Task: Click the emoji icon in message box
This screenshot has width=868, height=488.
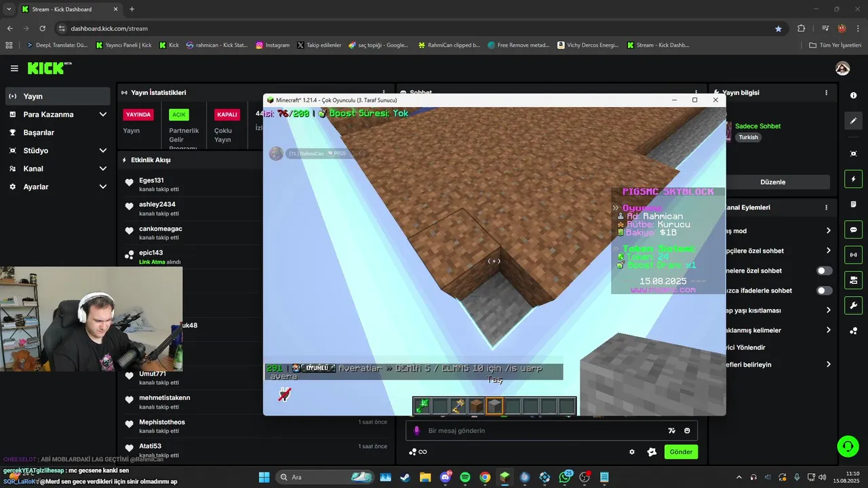Action: [687, 430]
